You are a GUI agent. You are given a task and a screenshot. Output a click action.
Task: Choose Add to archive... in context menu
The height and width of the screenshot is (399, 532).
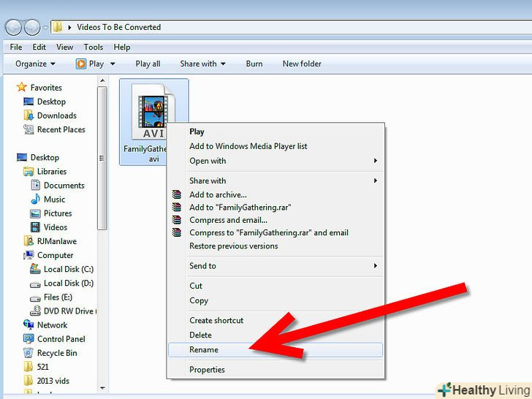click(275, 194)
